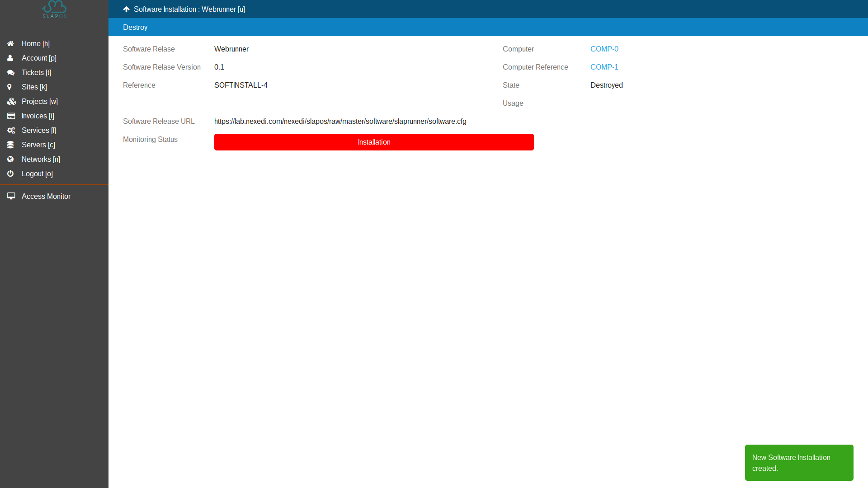Image resolution: width=868 pixels, height=488 pixels.
Task: Open the COMP-1 computer reference link
Action: (604, 67)
